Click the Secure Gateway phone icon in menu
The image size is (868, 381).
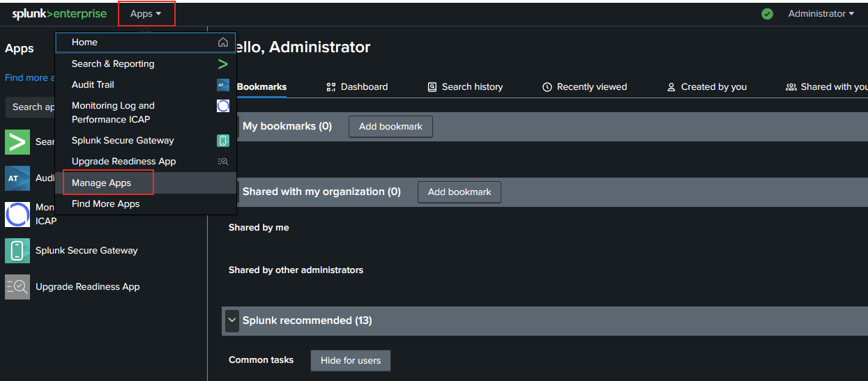223,141
